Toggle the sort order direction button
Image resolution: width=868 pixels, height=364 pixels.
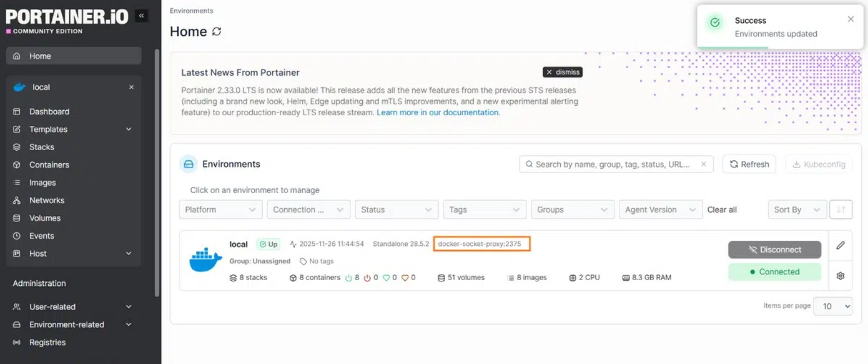pyautogui.click(x=841, y=209)
